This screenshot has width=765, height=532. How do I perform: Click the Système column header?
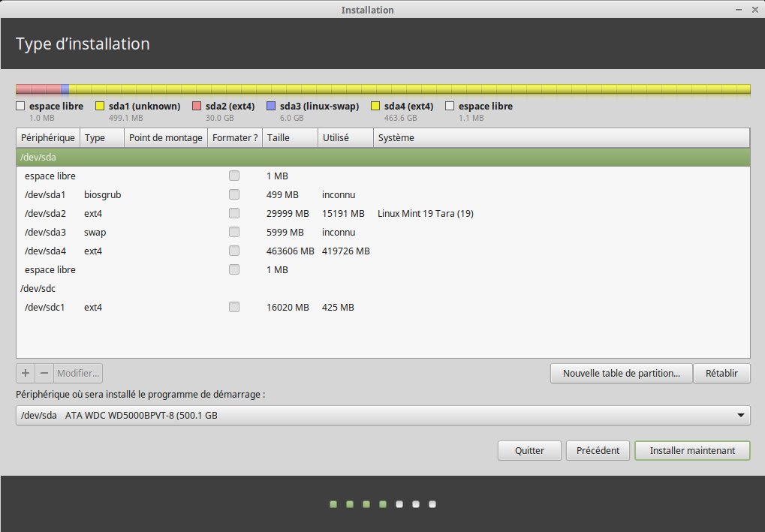click(x=559, y=138)
